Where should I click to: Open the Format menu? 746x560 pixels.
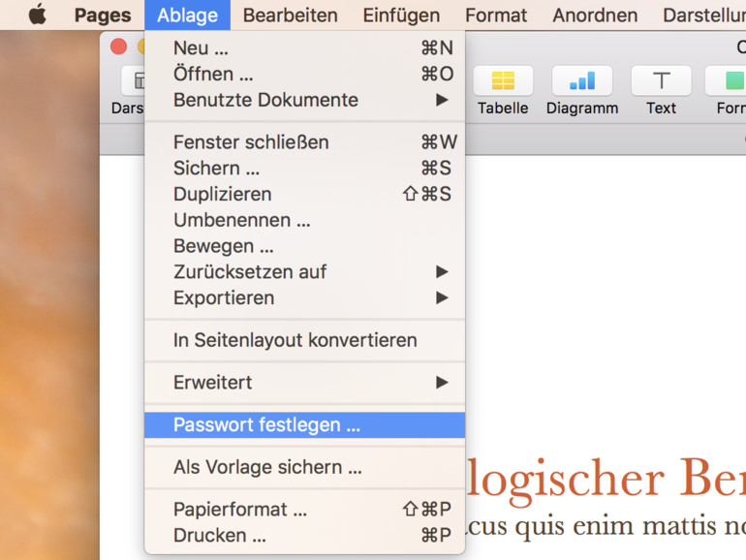pos(496,16)
